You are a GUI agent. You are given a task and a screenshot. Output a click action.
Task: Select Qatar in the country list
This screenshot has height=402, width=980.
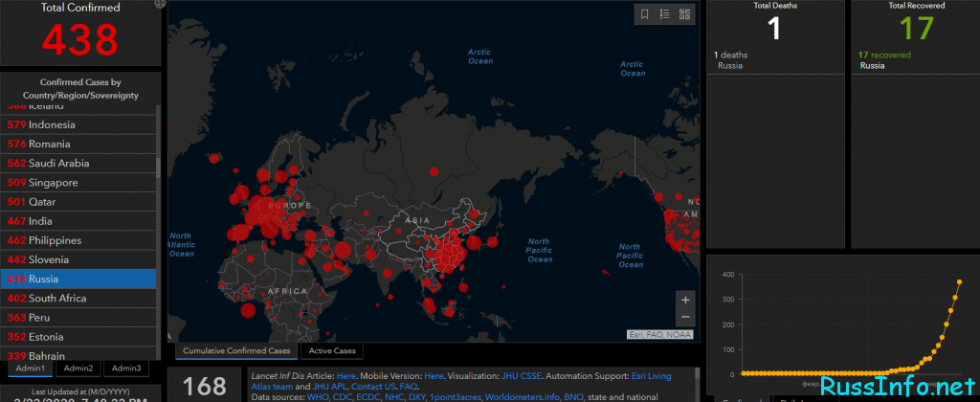tap(78, 202)
